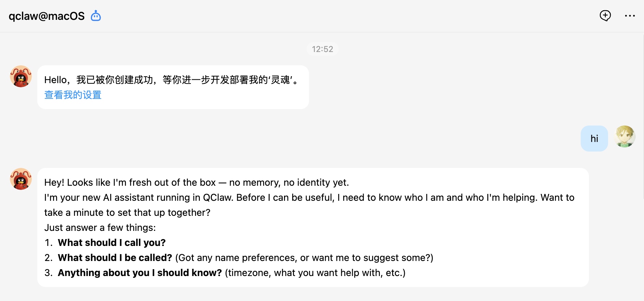Start a new chat with plus bubble icon

click(605, 15)
